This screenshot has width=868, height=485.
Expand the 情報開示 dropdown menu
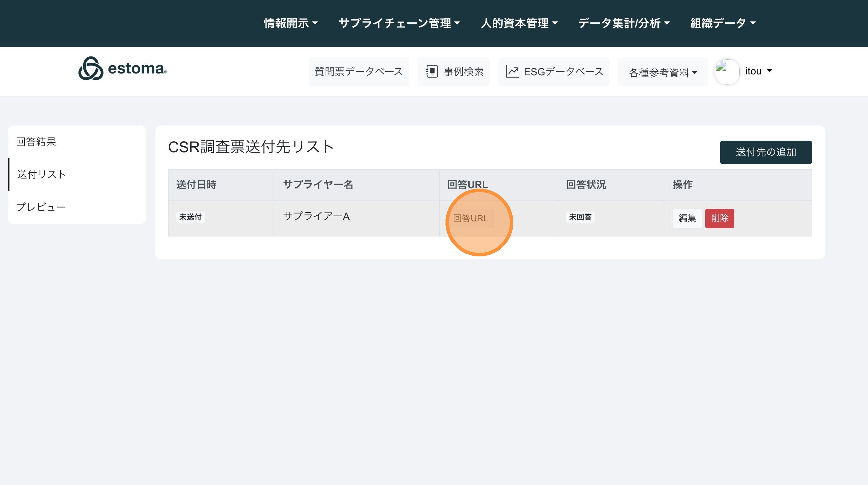pyautogui.click(x=290, y=23)
